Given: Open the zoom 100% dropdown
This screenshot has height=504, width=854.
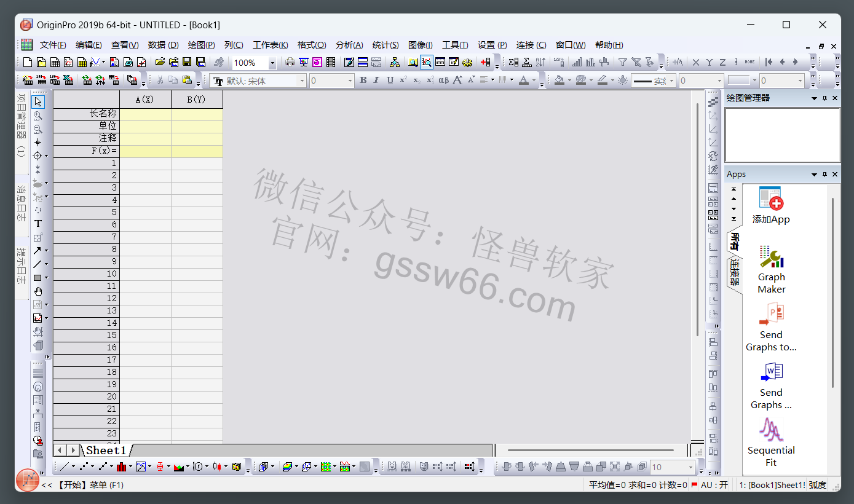Looking at the screenshot, I should pos(272,63).
